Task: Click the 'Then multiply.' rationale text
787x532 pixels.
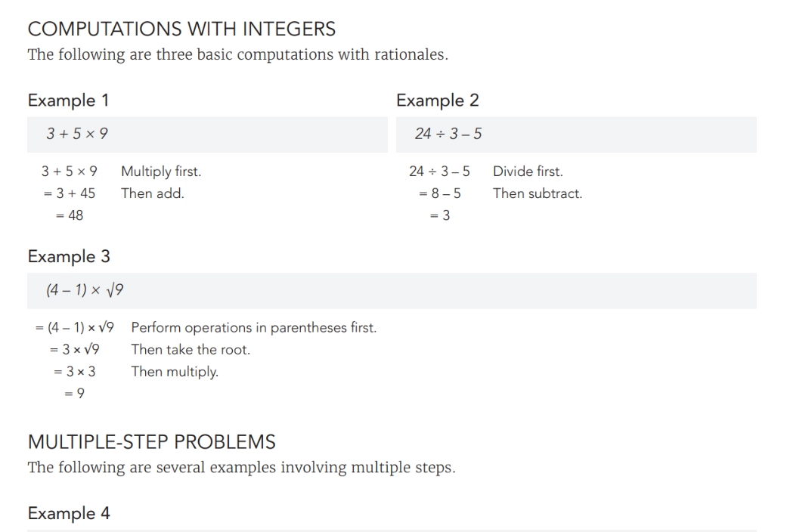Action: [x=175, y=372]
